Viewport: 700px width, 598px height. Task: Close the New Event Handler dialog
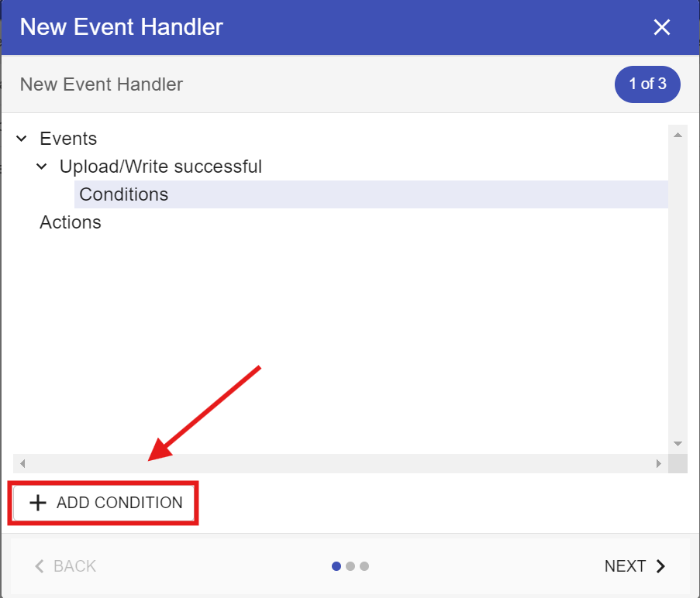click(x=661, y=28)
